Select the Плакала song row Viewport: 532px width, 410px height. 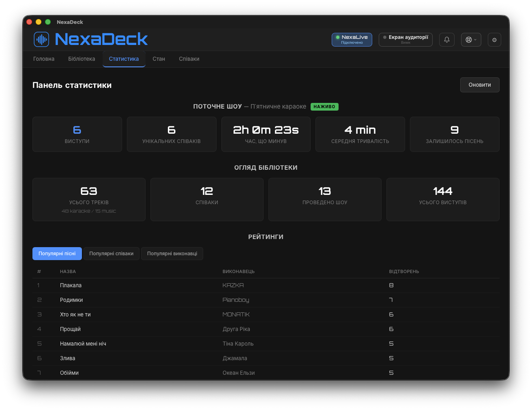point(266,285)
